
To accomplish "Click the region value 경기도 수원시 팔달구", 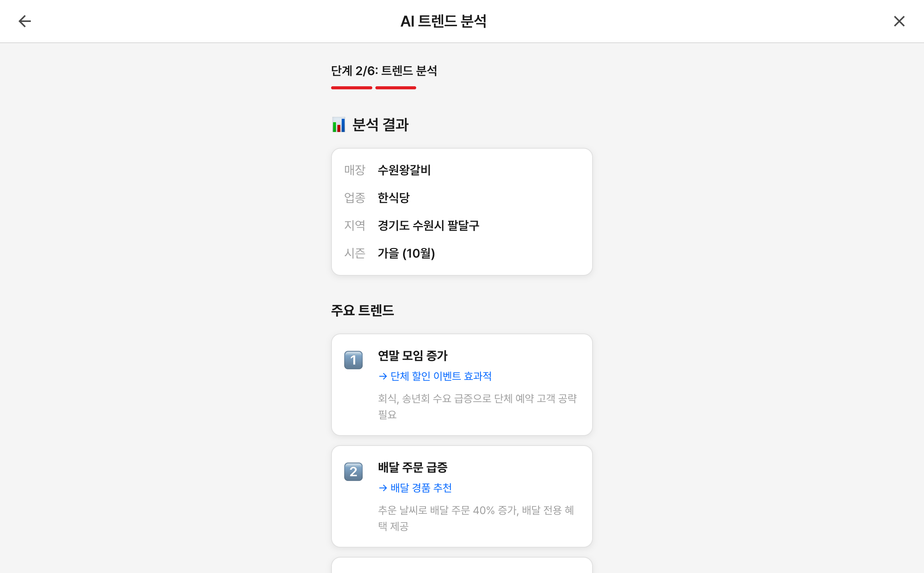I will click(x=429, y=225).
